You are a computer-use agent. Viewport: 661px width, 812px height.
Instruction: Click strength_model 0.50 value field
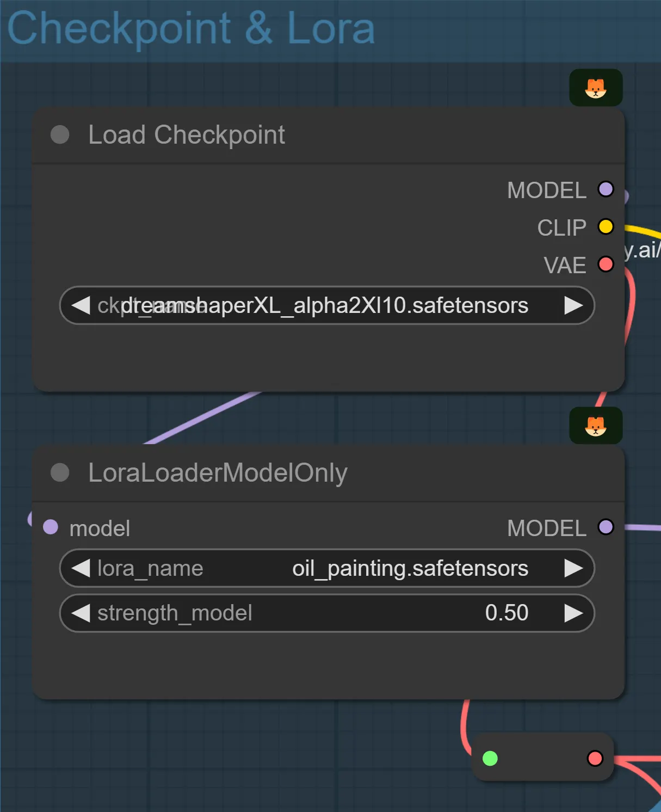click(326, 613)
